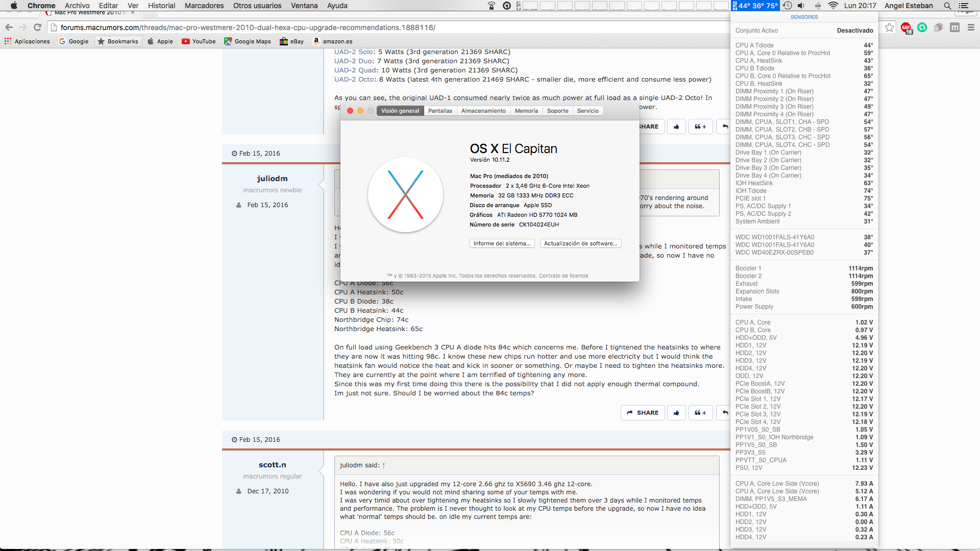
Task: Open the Contrato de licencia link
Action: click(x=563, y=275)
